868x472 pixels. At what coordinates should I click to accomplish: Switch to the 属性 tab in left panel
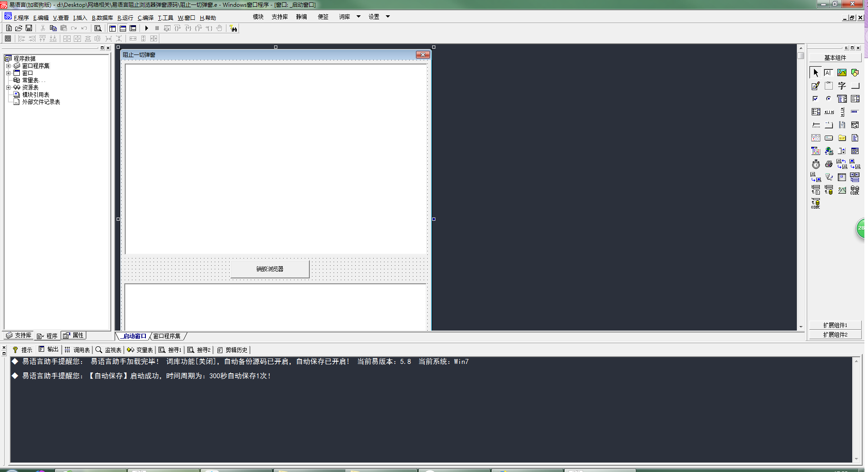[x=73, y=336]
